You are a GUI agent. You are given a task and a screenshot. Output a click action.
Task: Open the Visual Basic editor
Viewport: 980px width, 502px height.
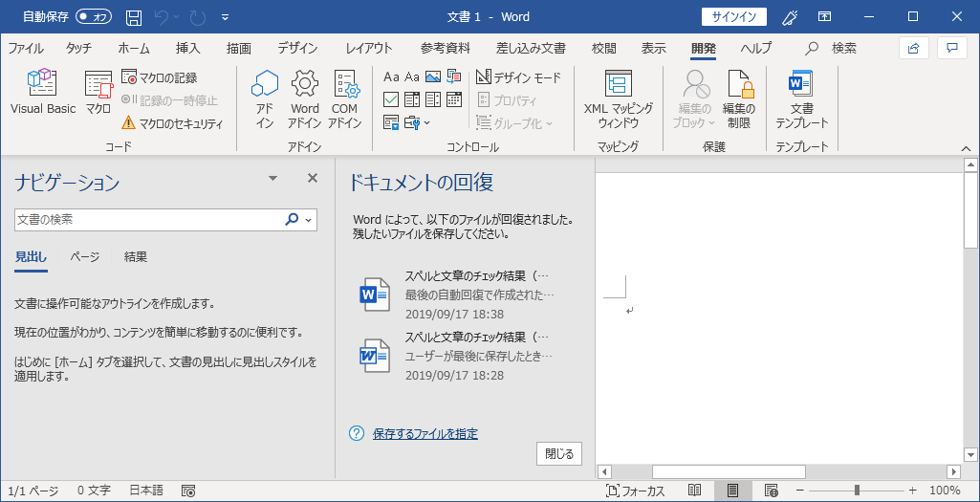click(42, 92)
